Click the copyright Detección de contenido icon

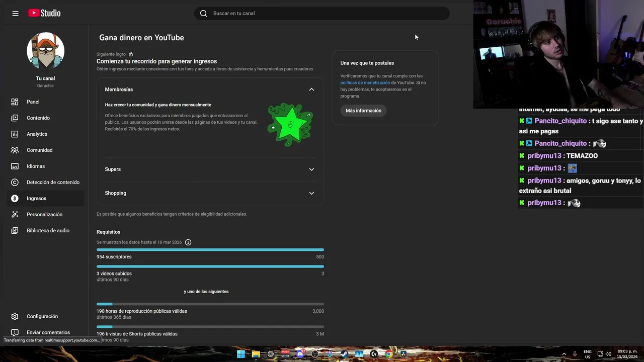pos(15,182)
